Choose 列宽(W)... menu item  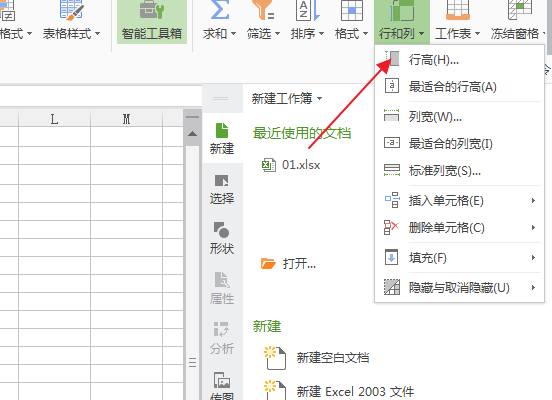click(x=459, y=116)
